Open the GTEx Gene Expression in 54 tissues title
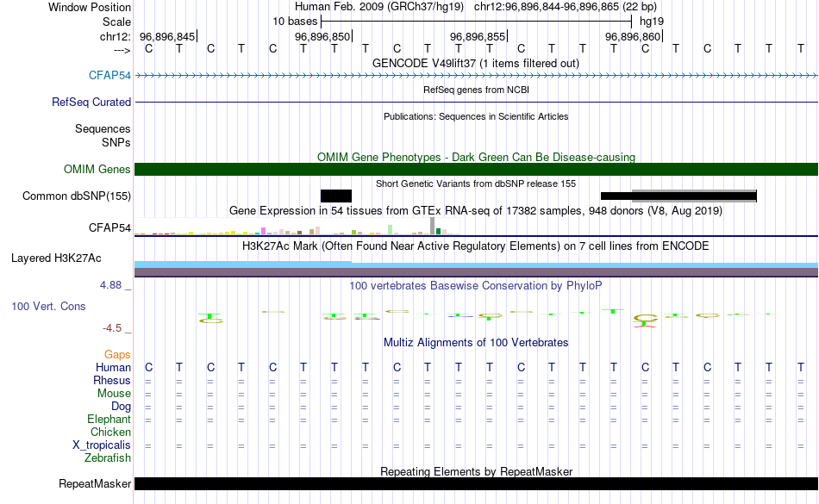The width and height of the screenshot is (819, 504). (476, 210)
